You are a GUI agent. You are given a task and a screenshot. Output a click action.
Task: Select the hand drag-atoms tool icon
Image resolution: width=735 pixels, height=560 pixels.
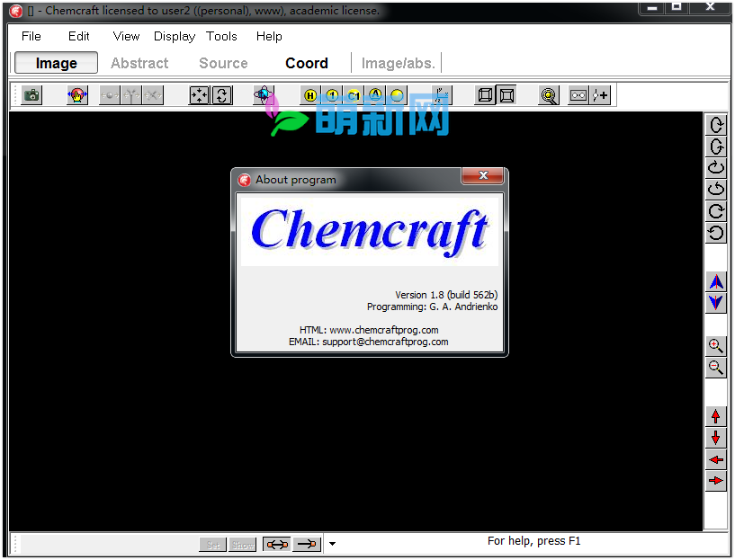coord(77,95)
